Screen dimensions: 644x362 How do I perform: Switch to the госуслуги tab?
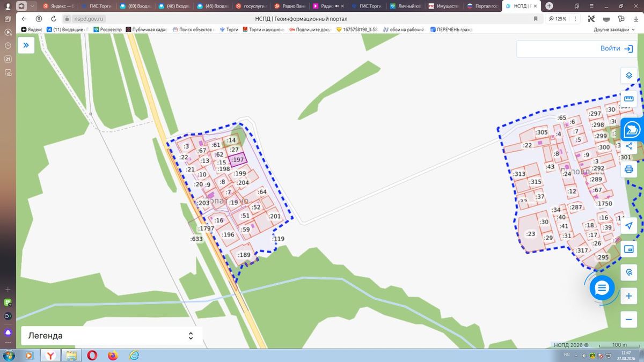pos(251,6)
